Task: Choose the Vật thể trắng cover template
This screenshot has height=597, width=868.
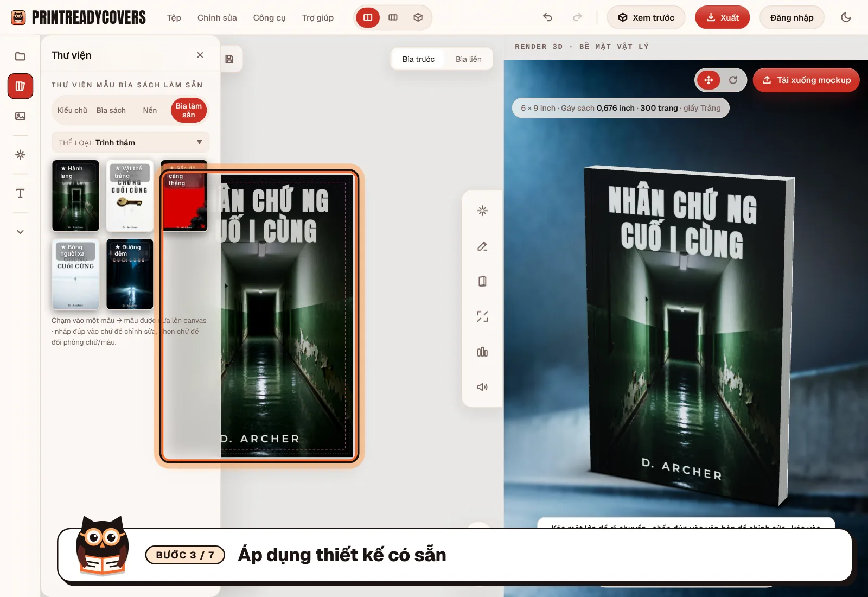Action: pos(130,196)
